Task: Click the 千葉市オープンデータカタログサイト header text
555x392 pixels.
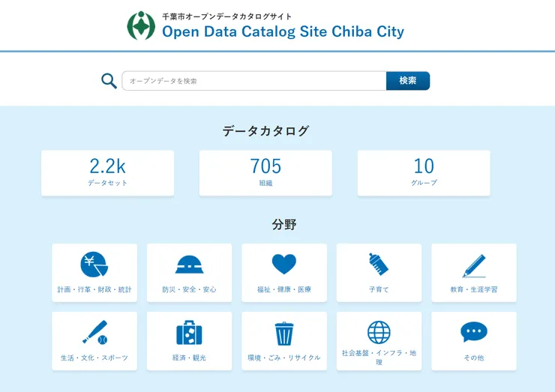Action: (227, 16)
